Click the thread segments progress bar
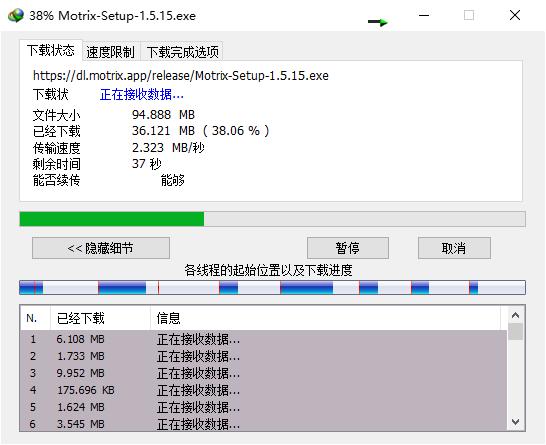Image resolution: width=546 pixels, height=445 pixels. pos(272,288)
